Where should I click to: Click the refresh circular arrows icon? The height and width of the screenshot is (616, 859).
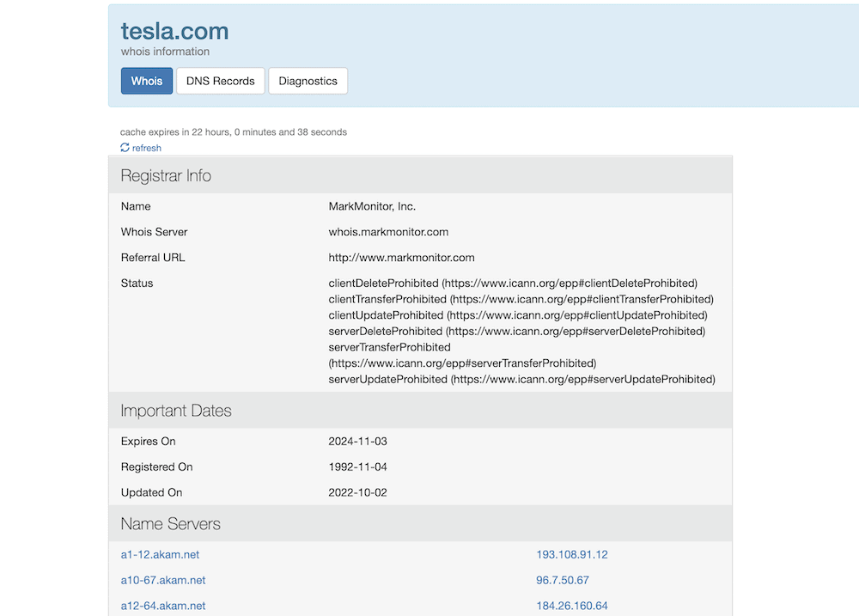tap(125, 148)
